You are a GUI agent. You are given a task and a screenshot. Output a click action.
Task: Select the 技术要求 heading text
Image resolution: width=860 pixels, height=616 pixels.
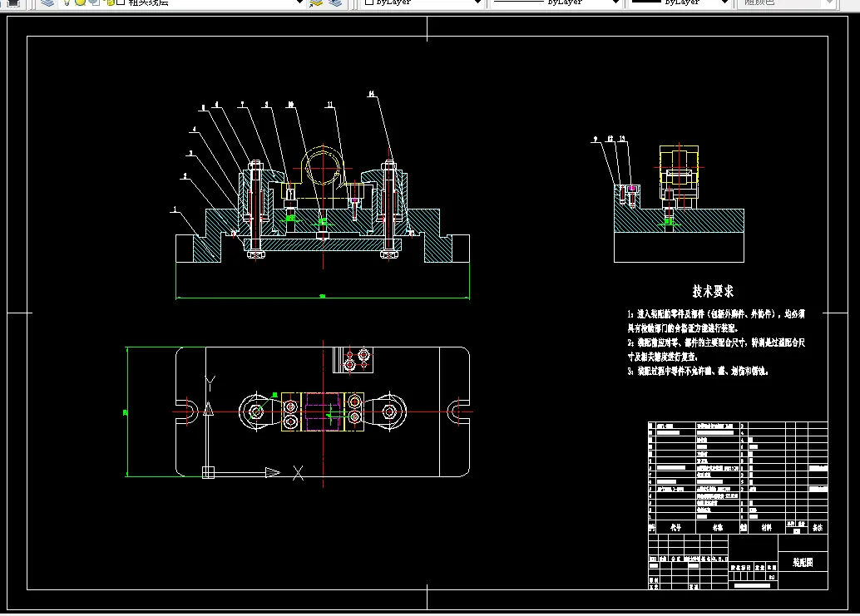click(x=713, y=291)
